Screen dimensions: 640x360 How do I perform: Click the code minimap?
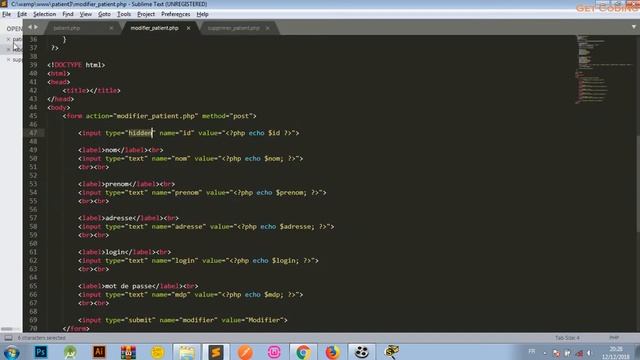[x=603, y=69]
